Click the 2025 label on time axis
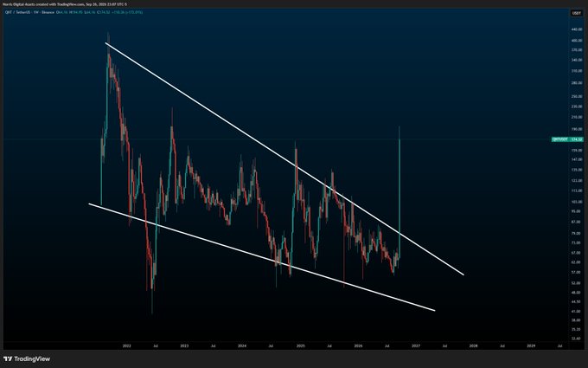Image resolution: width=588 pixels, height=368 pixels. (x=300, y=345)
